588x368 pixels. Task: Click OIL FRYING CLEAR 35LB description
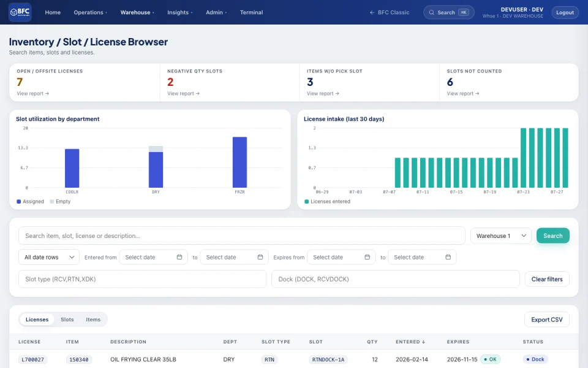143,359
